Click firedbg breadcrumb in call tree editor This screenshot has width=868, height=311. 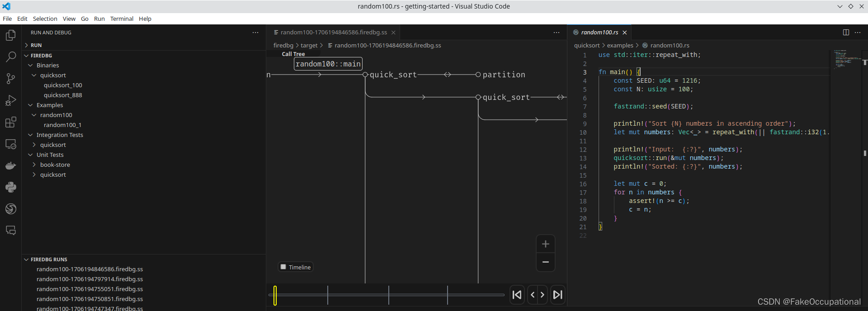point(283,45)
